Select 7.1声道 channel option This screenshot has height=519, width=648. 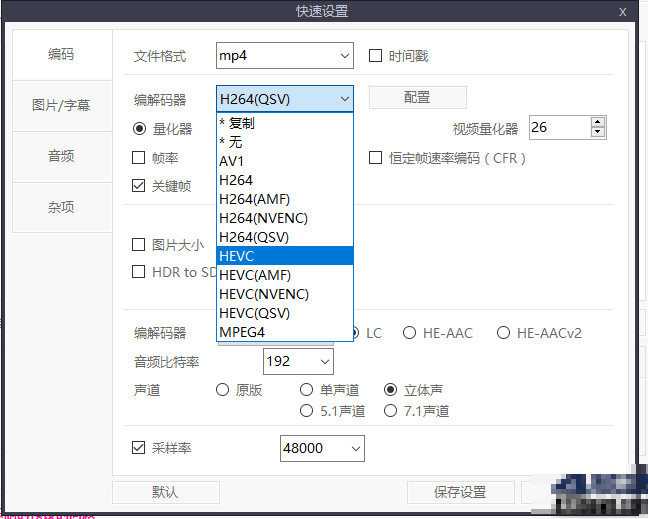click(x=391, y=411)
